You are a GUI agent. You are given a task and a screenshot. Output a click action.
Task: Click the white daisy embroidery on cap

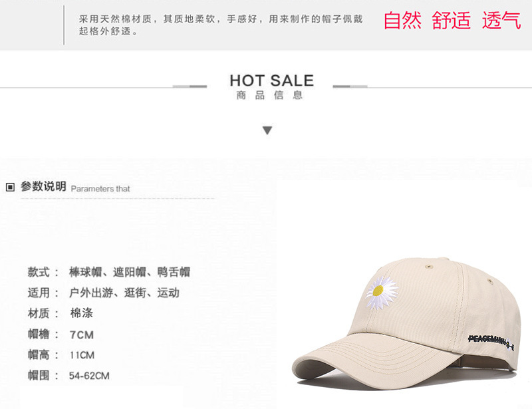(382, 292)
